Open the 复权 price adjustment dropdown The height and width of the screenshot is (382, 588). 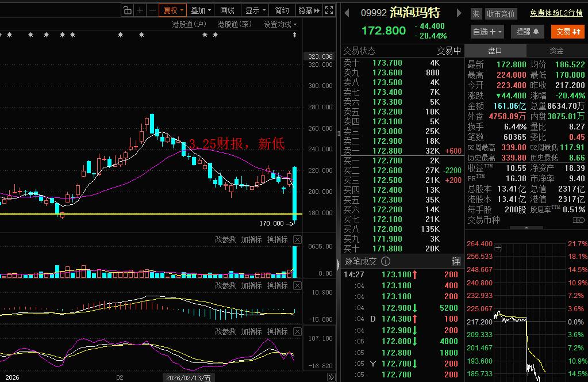pyautogui.click(x=174, y=10)
